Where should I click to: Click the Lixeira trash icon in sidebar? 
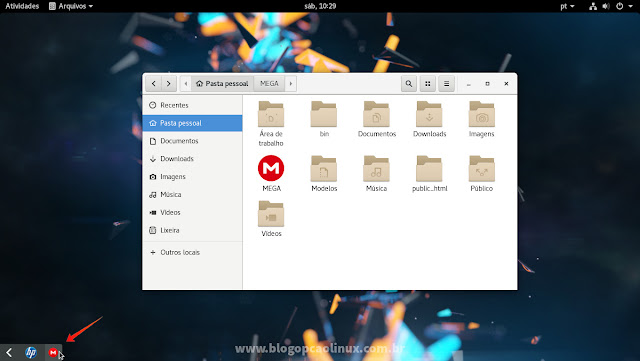153,230
